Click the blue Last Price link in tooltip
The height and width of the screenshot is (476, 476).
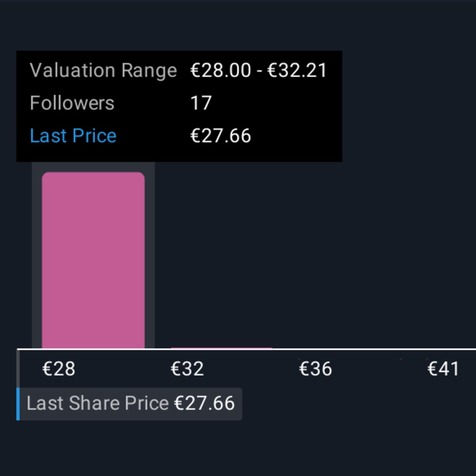click(73, 136)
